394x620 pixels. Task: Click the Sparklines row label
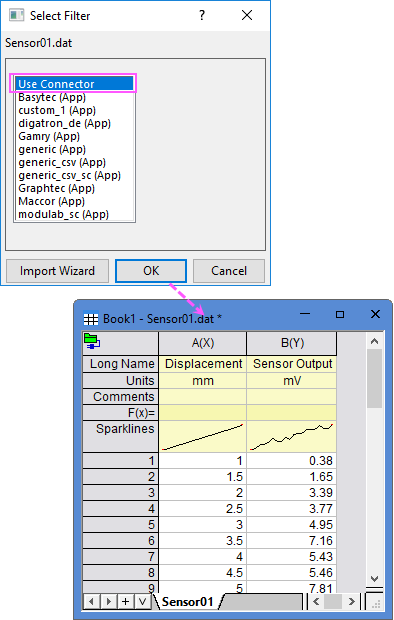point(121,437)
